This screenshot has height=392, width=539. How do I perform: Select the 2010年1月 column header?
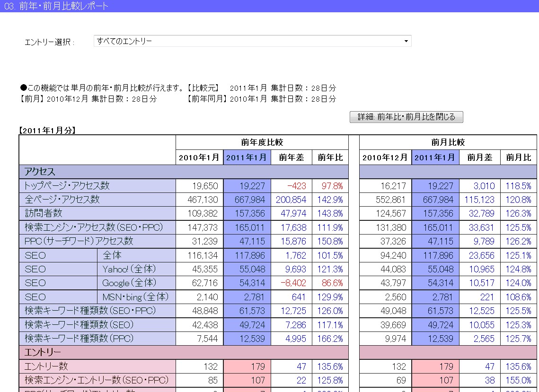tap(199, 157)
